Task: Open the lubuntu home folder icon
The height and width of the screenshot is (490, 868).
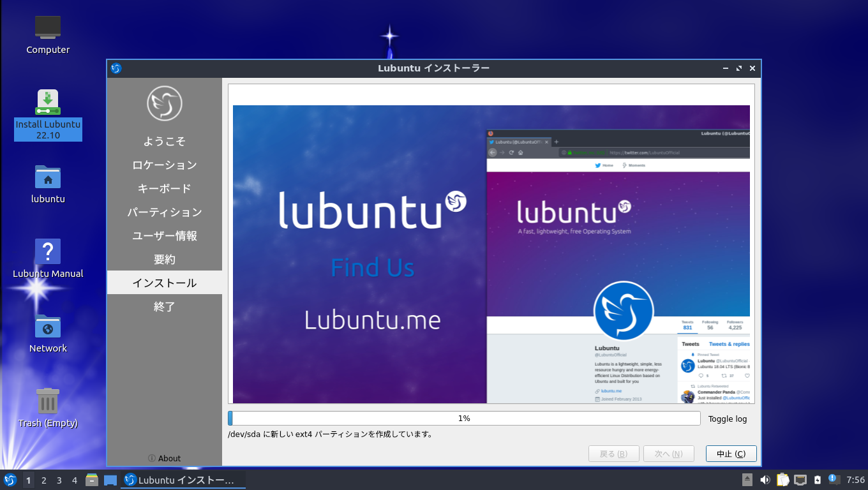Action: [x=48, y=184]
